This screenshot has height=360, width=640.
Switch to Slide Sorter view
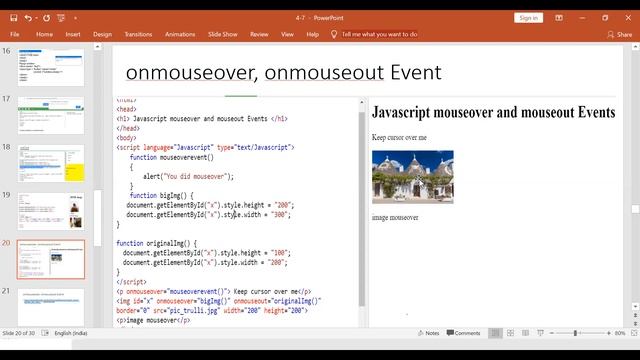(x=510, y=333)
